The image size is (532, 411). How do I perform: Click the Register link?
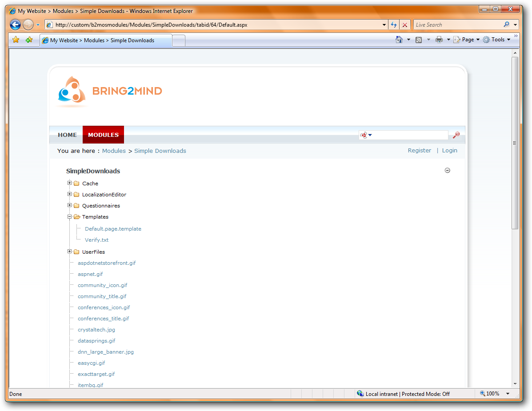pyautogui.click(x=420, y=151)
